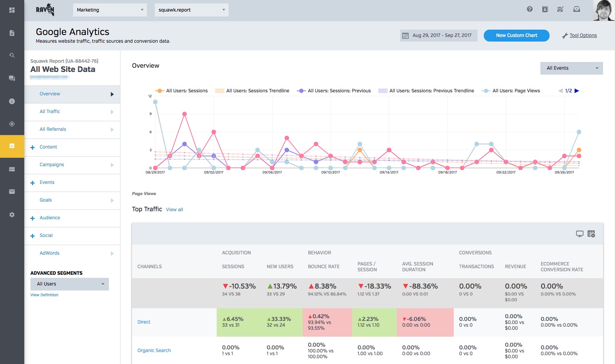
Task: Open settings gear icon in sidebar
Action: coord(12,215)
